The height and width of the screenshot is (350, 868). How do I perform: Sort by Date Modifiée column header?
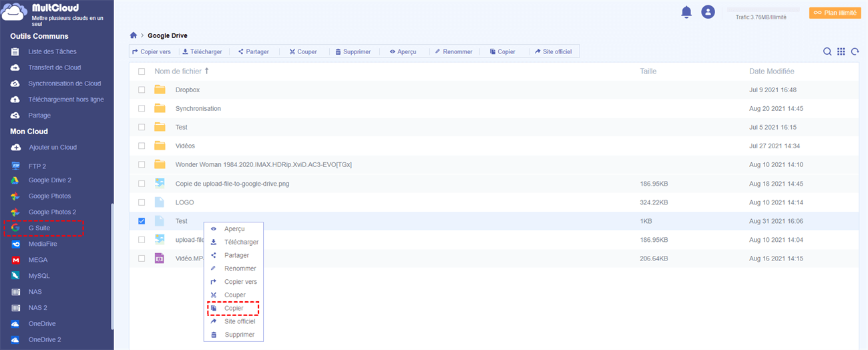[x=772, y=71]
